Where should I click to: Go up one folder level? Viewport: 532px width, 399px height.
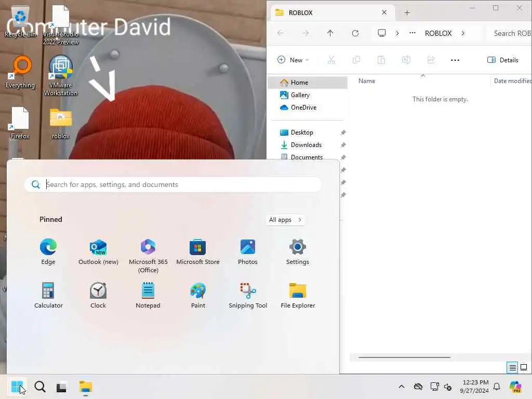pyautogui.click(x=330, y=33)
